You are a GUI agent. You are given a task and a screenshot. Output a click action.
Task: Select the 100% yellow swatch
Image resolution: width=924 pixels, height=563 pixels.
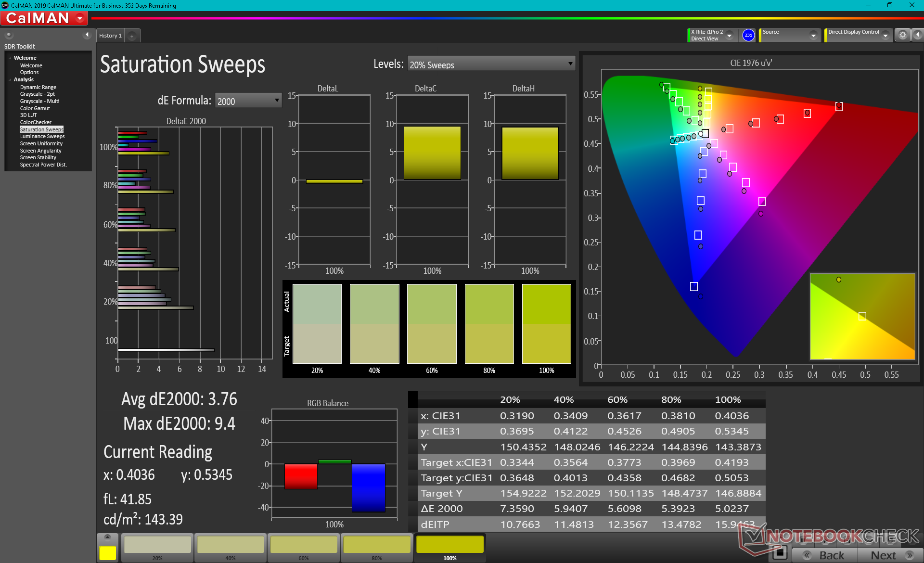[x=449, y=546]
